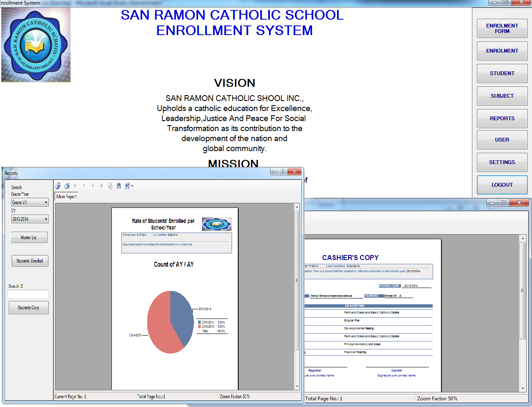Screen dimensions: 532x407
Task: Click the Export Report icon in Reports toolbar
Action: (x=58, y=186)
